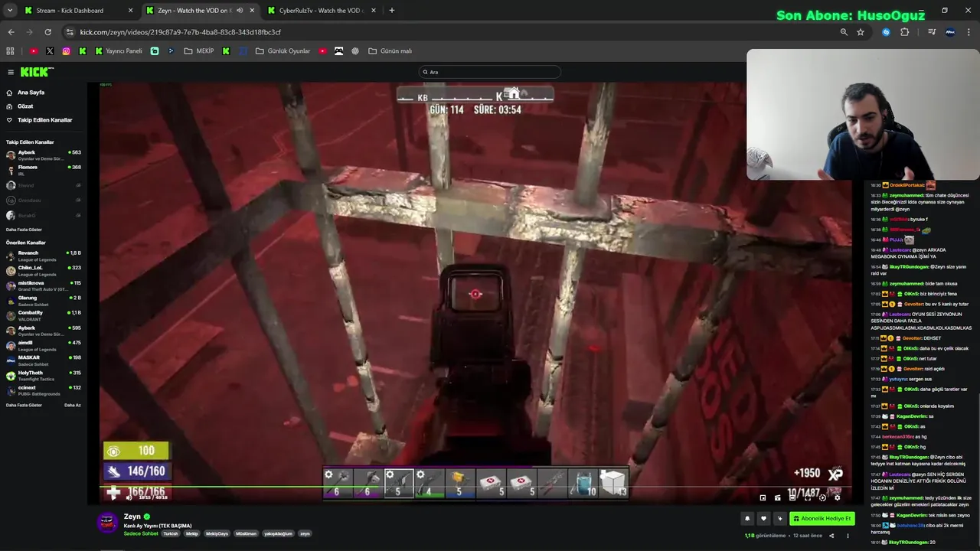Image resolution: width=980 pixels, height=551 pixels.
Task: Open the Günlük Oyunlar bookmarks folder
Action: pos(283,51)
